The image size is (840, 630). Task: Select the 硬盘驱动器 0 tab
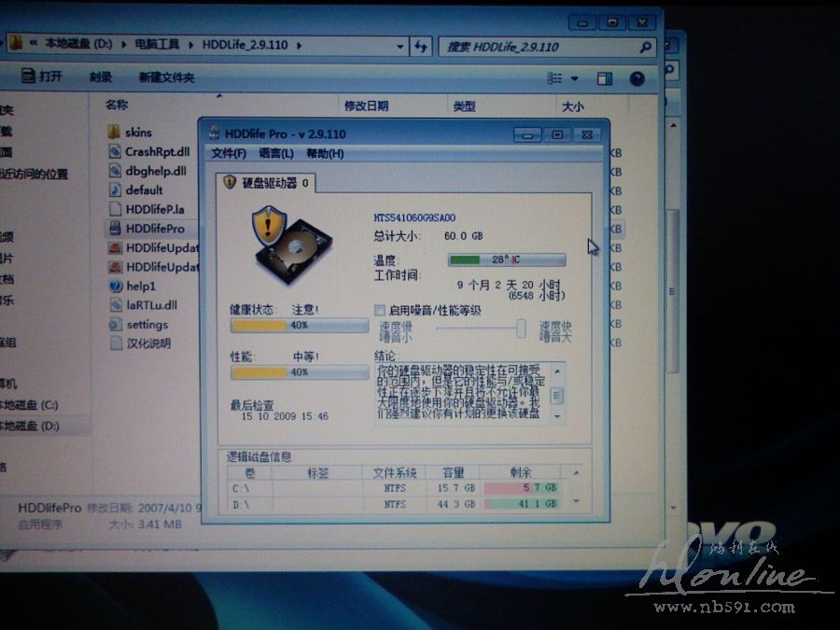pos(266,183)
